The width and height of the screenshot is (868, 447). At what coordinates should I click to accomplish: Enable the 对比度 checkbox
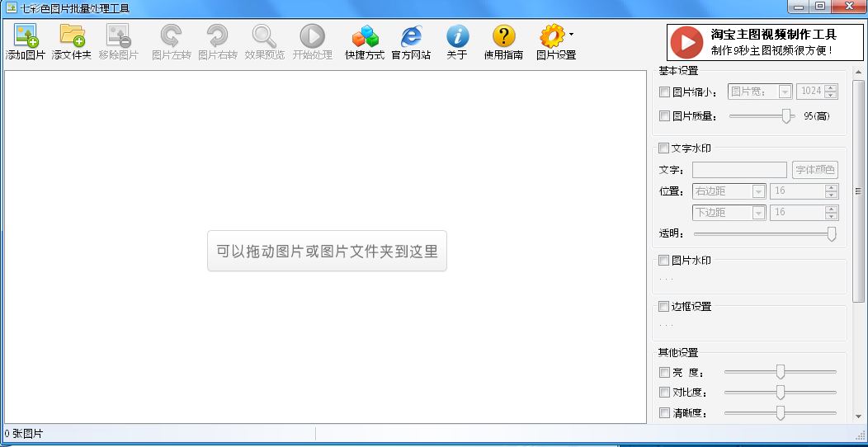664,393
